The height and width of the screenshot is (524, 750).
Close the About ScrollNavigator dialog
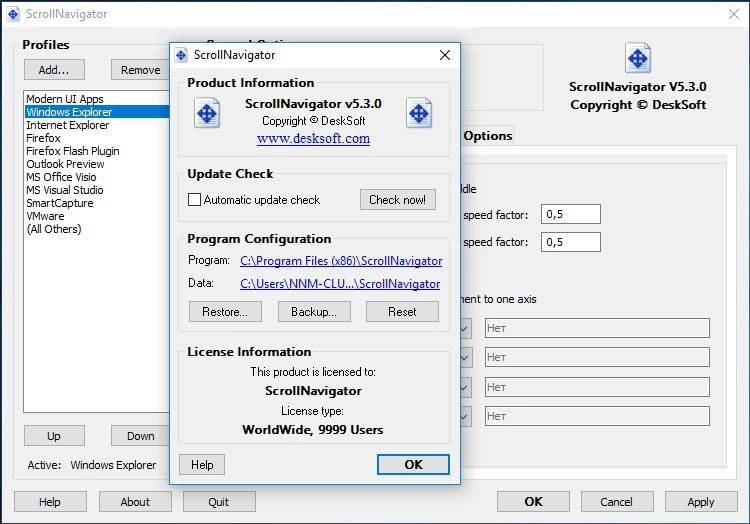pyautogui.click(x=445, y=55)
